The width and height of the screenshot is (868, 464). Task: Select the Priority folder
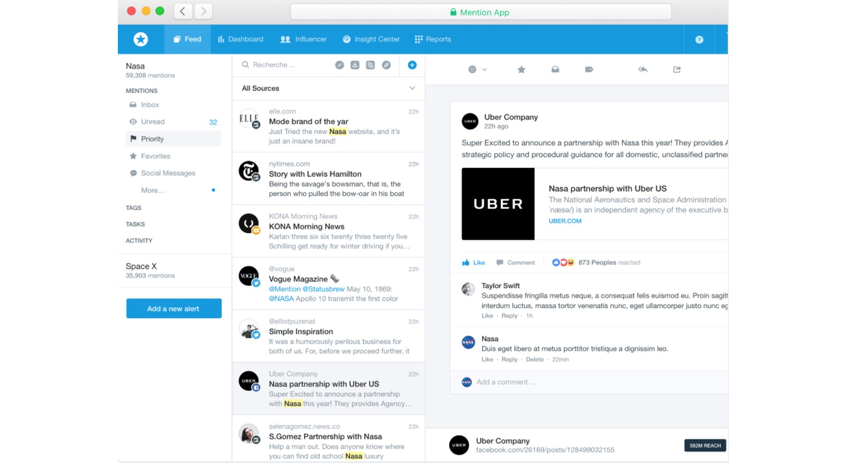(x=174, y=139)
